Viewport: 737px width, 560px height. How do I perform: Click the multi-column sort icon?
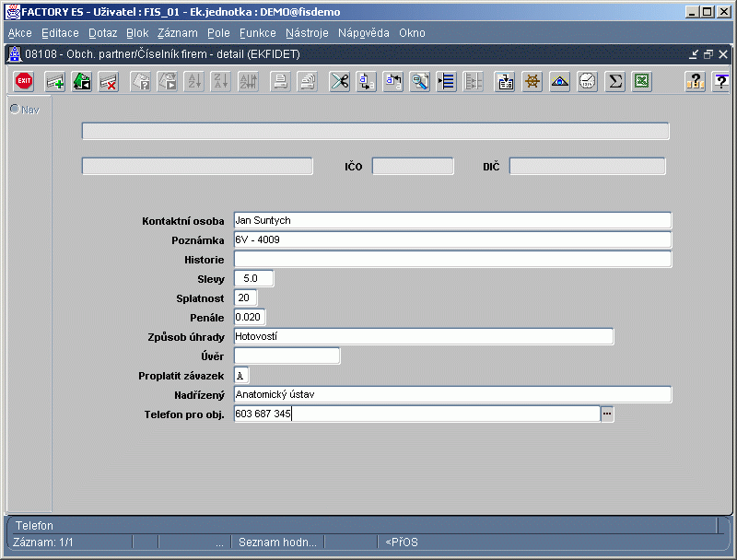[248, 82]
